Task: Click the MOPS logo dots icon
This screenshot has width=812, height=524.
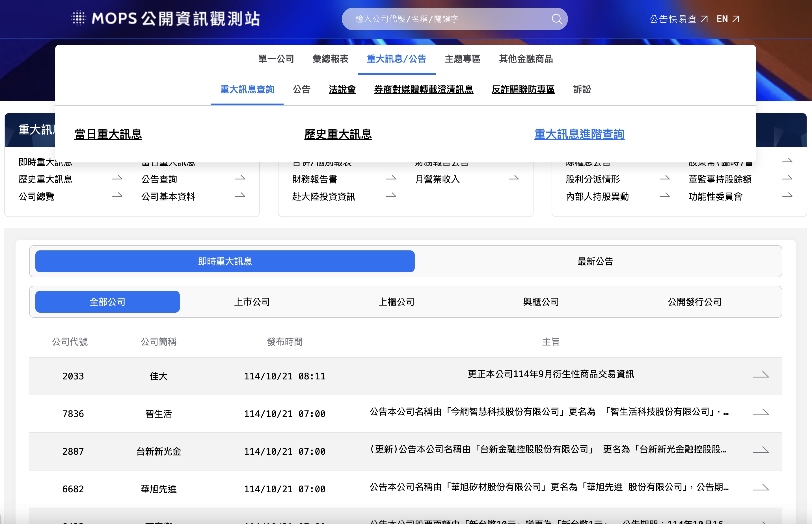Action: 79,18
